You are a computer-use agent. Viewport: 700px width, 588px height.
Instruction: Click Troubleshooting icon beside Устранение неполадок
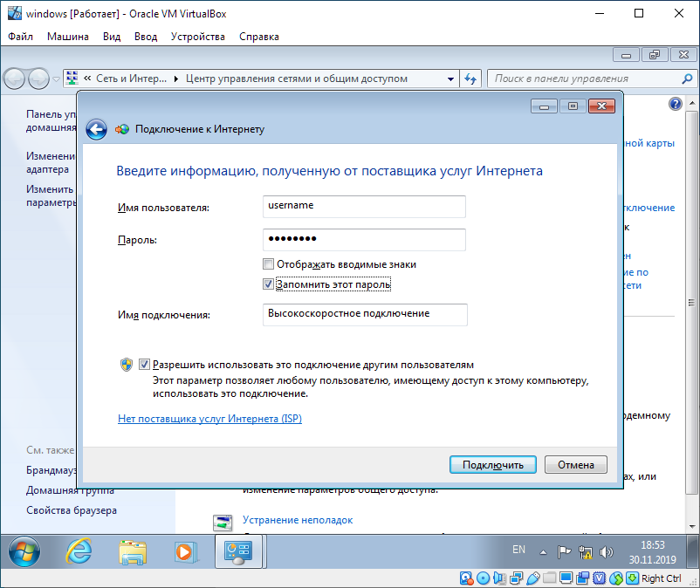[223, 523]
